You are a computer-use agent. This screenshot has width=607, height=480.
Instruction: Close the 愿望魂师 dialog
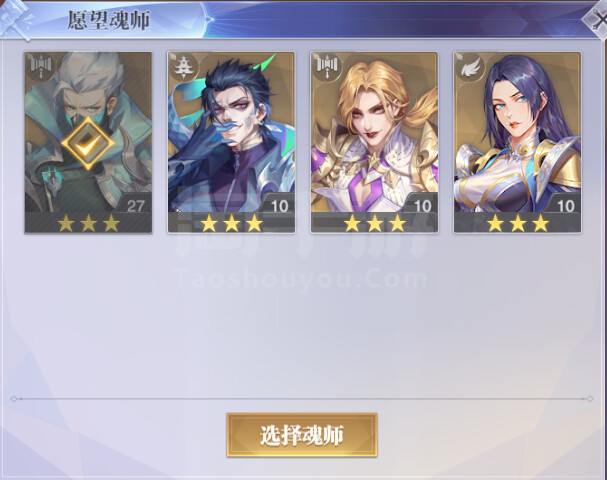pos(597,19)
